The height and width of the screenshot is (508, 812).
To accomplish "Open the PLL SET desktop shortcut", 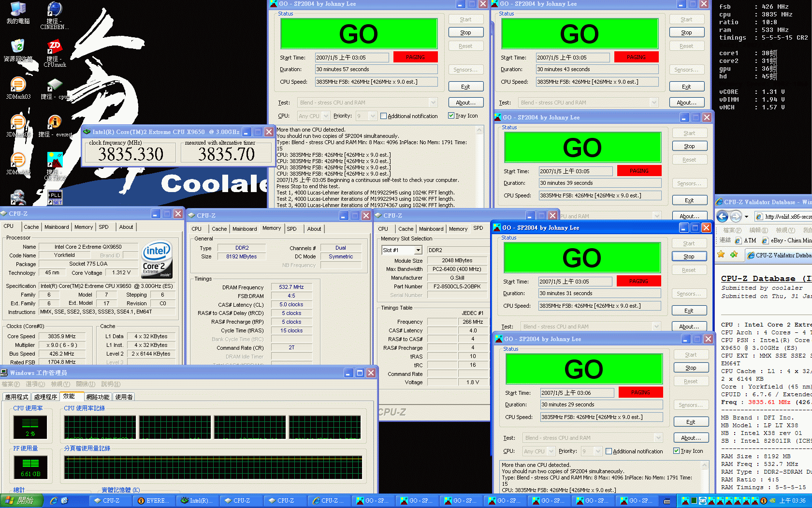I will (x=55, y=197).
